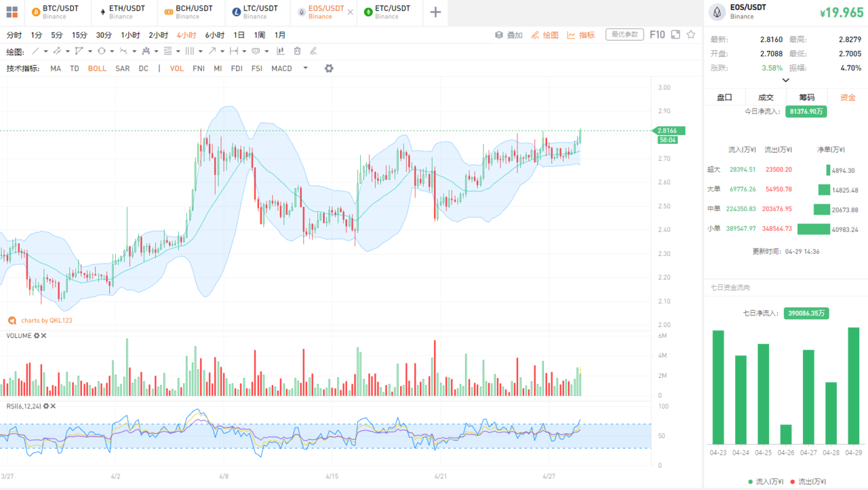Delete drawings with the trash icon

tap(297, 51)
